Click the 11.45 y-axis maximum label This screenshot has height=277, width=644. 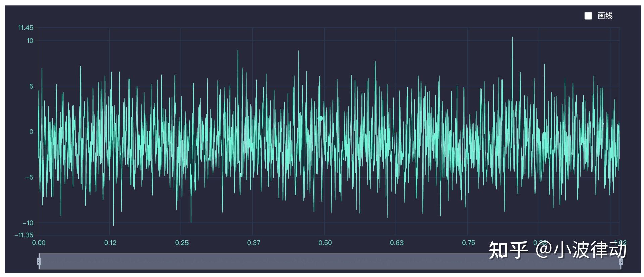tap(26, 28)
